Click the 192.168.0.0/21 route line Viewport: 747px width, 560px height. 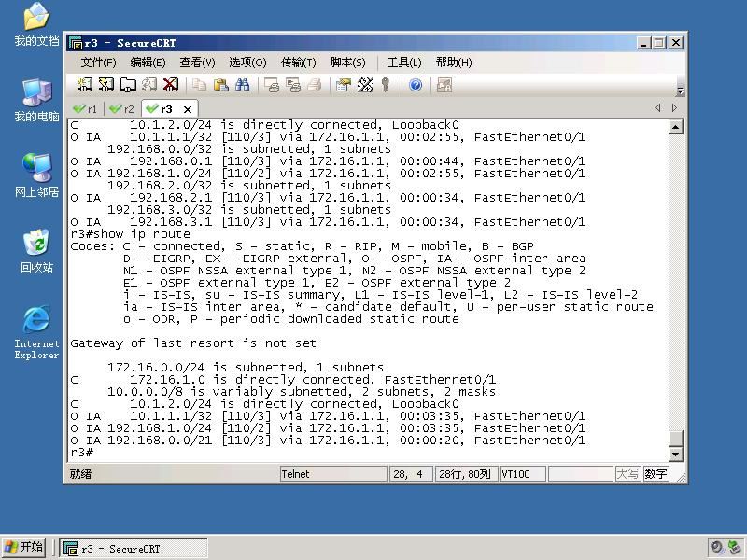[328, 441]
